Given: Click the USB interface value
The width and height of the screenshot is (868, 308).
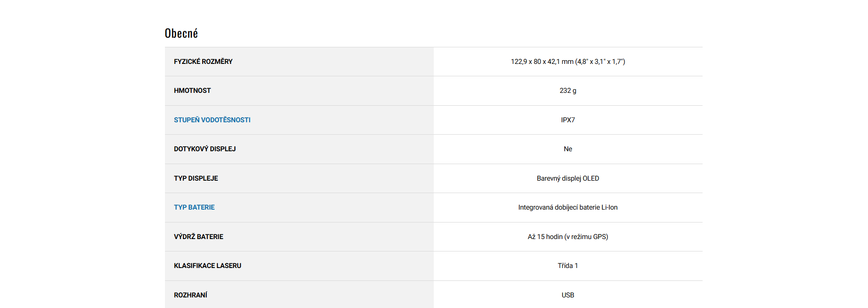Looking at the screenshot, I should point(567,295).
